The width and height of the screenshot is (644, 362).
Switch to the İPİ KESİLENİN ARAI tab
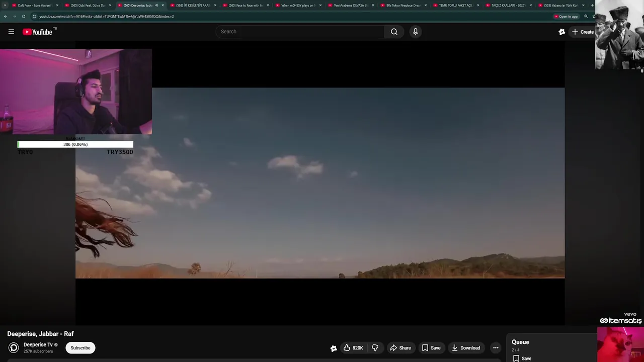193,6
